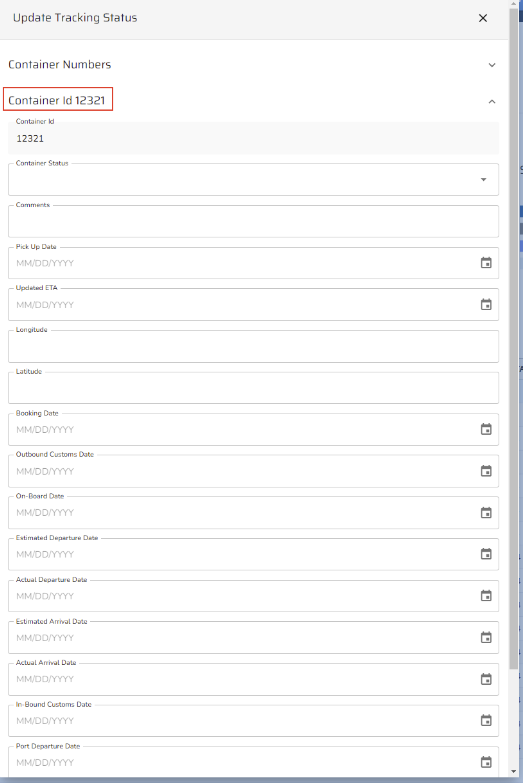Image resolution: width=523 pixels, height=783 pixels.
Task: Expand the Container Numbers section
Action: pos(492,65)
